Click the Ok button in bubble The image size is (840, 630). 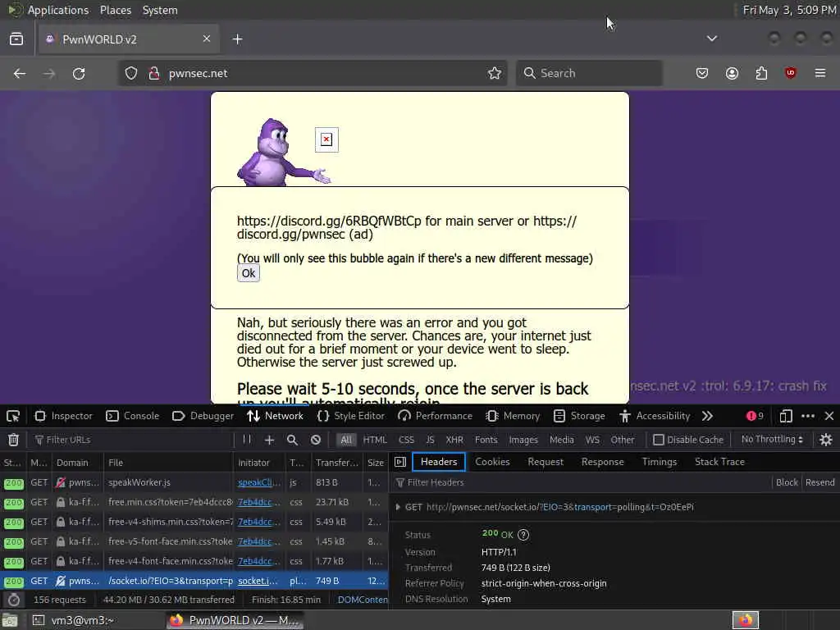[x=248, y=273]
